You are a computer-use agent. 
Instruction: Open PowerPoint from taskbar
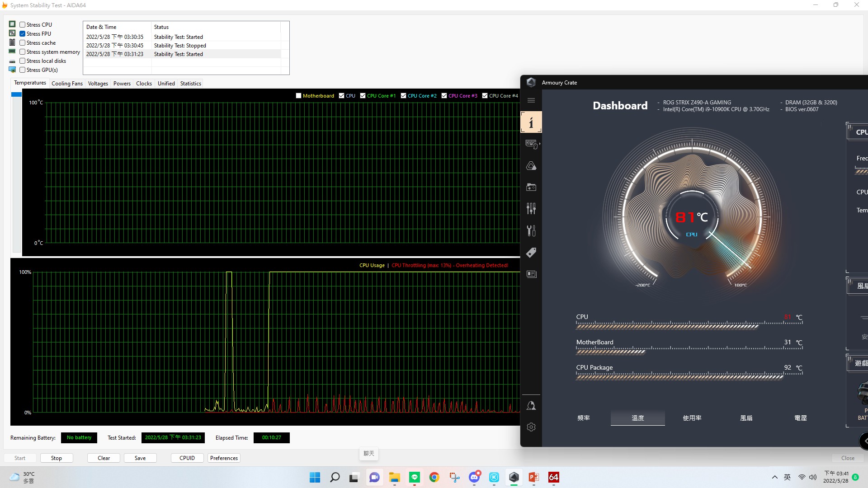pos(534,477)
